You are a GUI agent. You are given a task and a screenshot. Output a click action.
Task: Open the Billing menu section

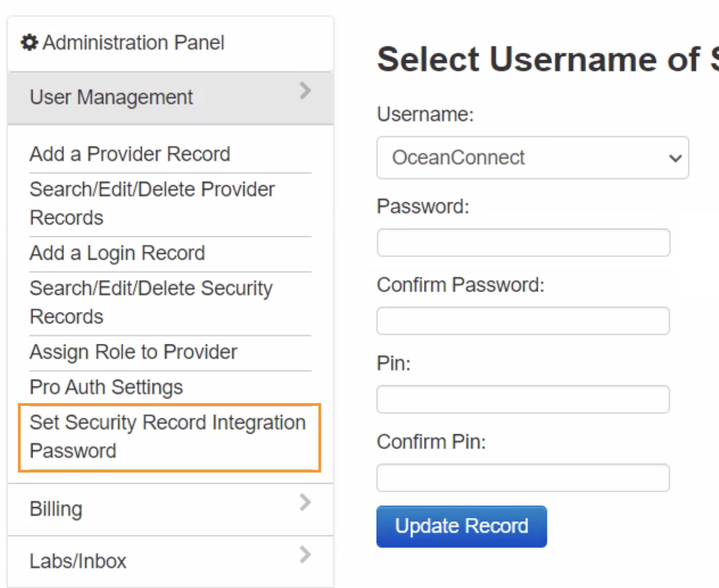click(56, 509)
